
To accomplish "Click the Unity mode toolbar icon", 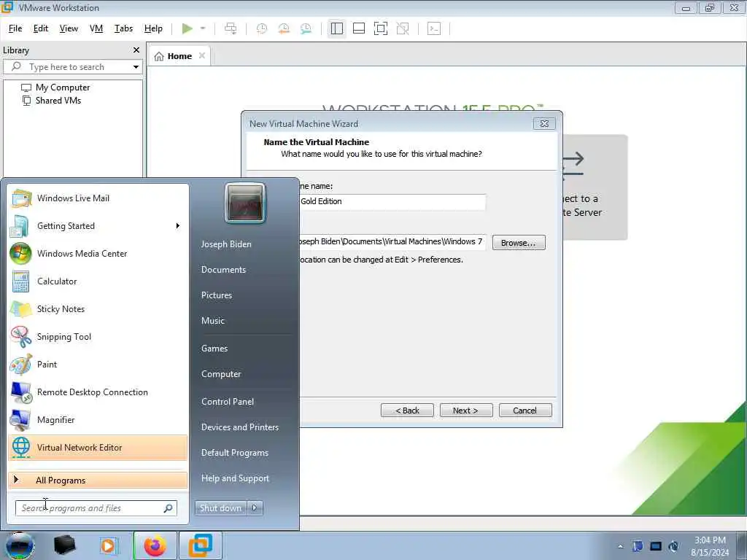I will click(x=403, y=28).
